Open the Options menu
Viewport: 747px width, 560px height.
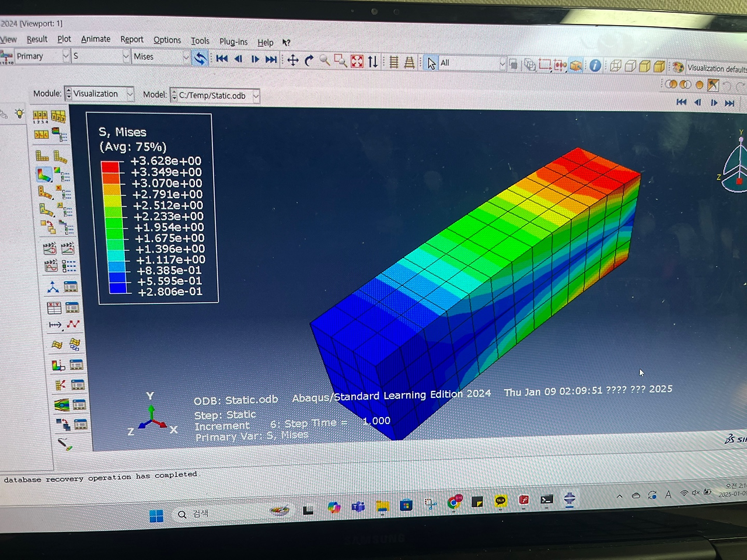167,40
